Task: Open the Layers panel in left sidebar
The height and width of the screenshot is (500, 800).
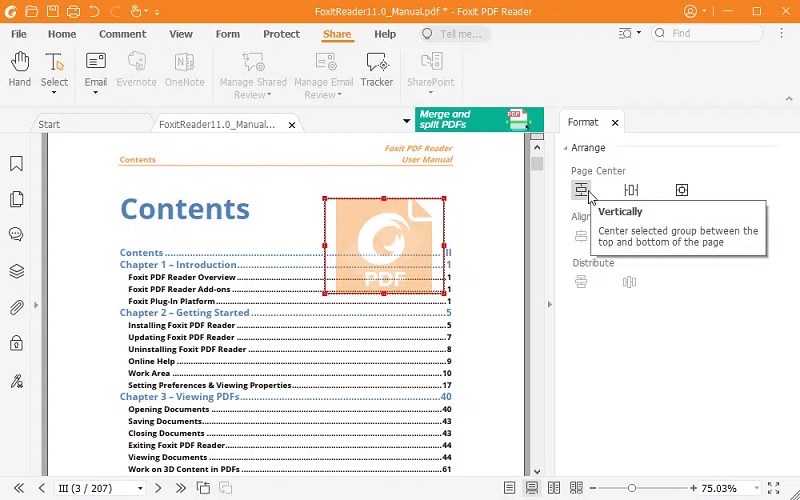Action: 16,271
